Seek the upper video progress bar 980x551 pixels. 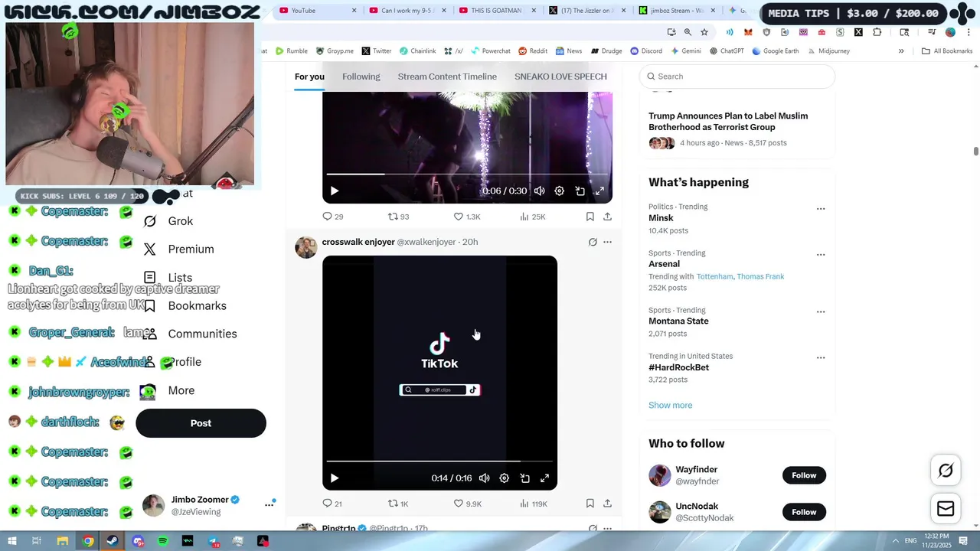tap(467, 174)
